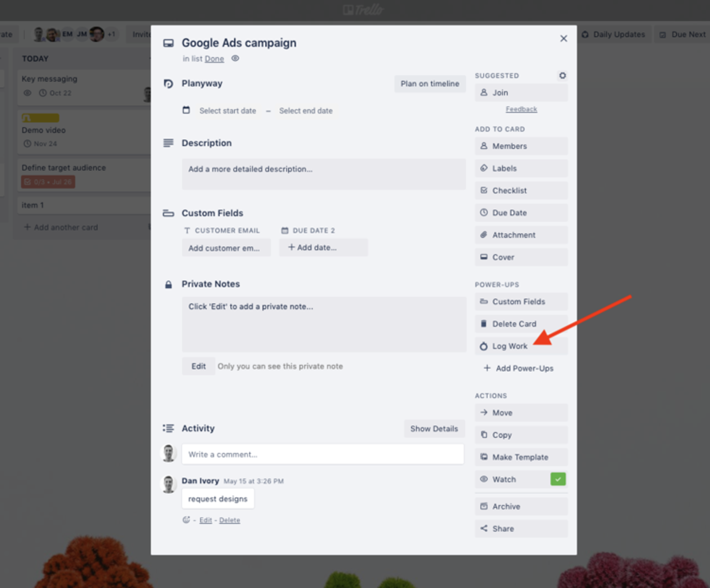Click Log Work power-up
710x588 pixels.
pyautogui.click(x=521, y=346)
